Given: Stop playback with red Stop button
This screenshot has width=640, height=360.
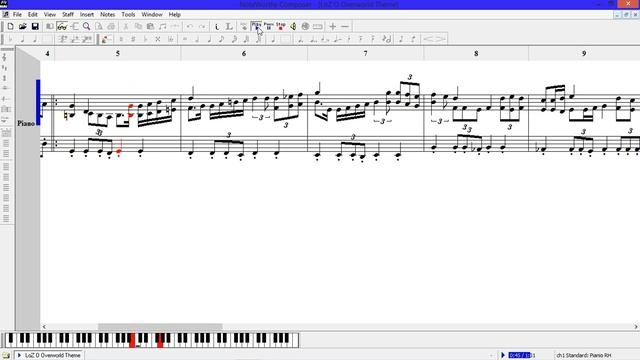Looking at the screenshot, I should point(281,26).
